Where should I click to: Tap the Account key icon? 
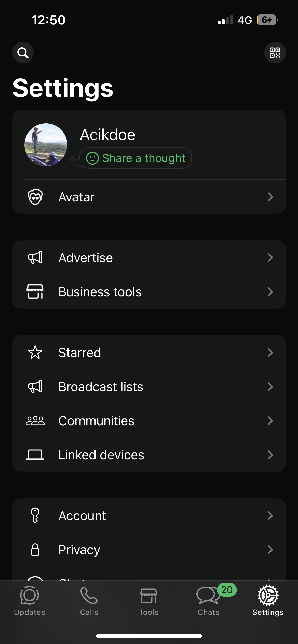click(x=35, y=516)
